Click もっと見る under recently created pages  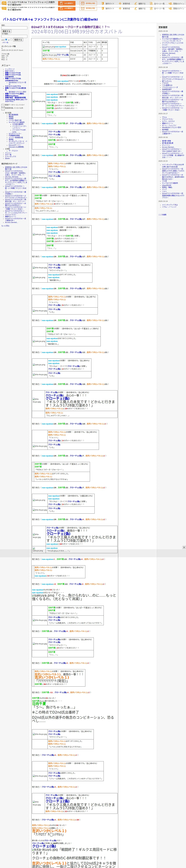tap(5, 226)
